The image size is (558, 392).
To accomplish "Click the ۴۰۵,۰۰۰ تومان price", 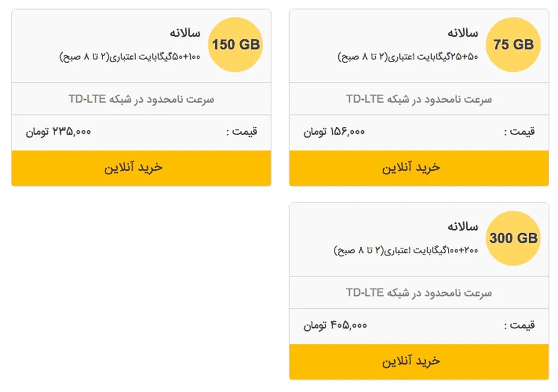I will 335,326.
